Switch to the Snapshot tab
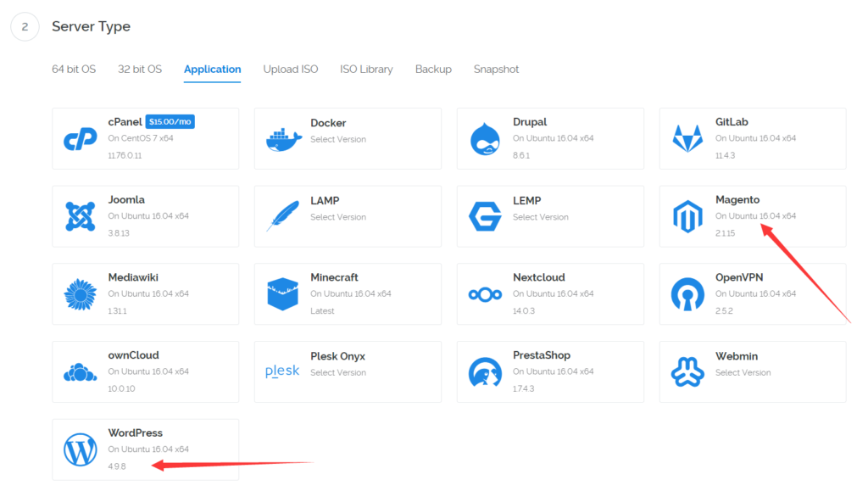The height and width of the screenshot is (491, 868). [496, 70]
